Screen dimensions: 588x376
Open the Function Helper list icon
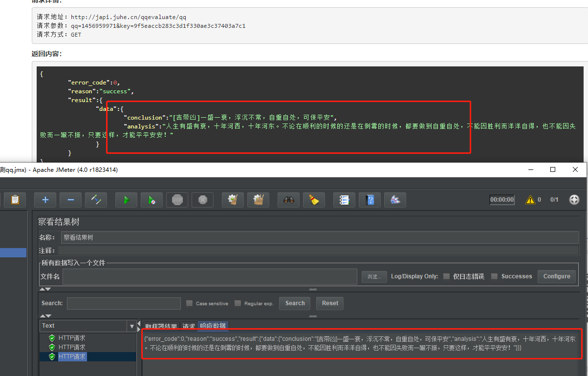pos(345,200)
